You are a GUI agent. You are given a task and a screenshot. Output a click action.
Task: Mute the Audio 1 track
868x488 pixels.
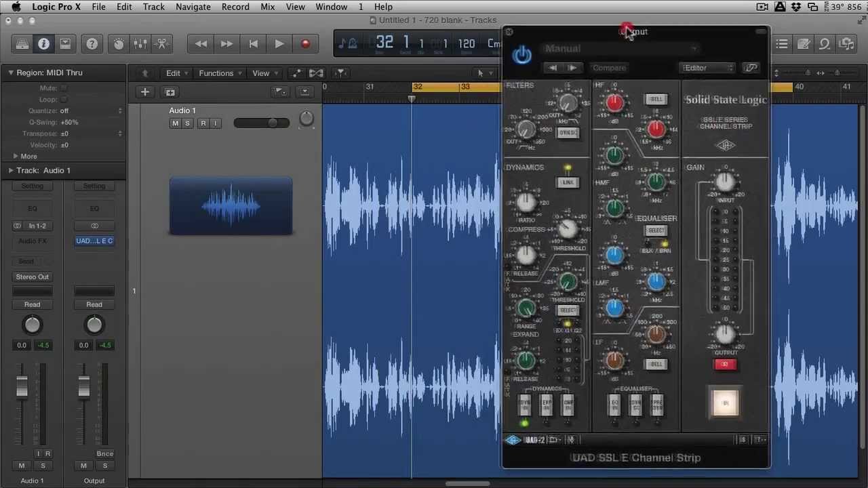175,123
